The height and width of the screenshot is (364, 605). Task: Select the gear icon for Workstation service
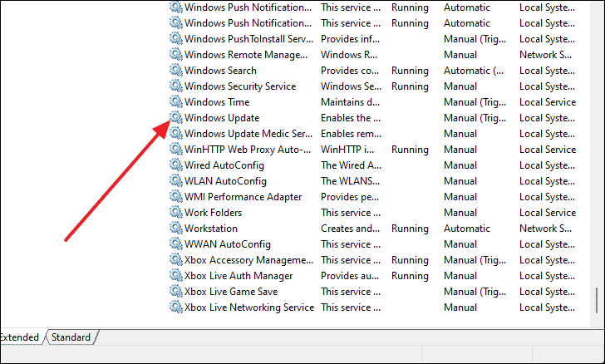[176, 228]
